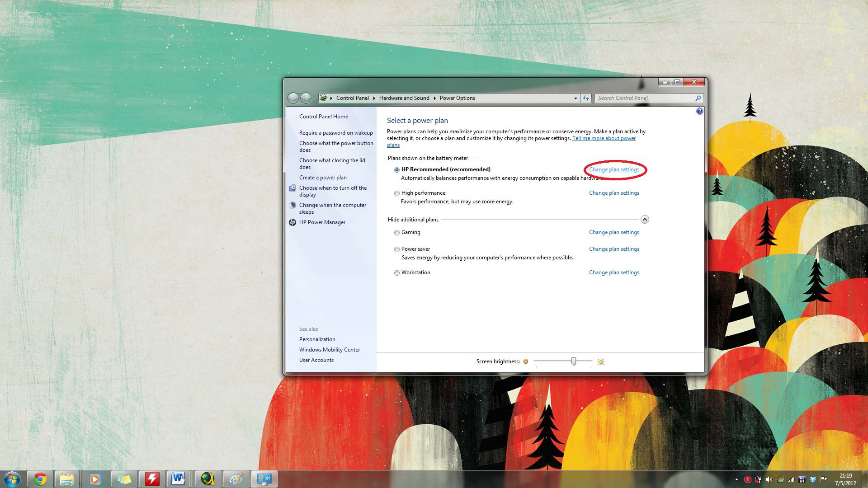Open Change when the computer sleeps
This screenshot has height=488, width=868.
(x=333, y=208)
